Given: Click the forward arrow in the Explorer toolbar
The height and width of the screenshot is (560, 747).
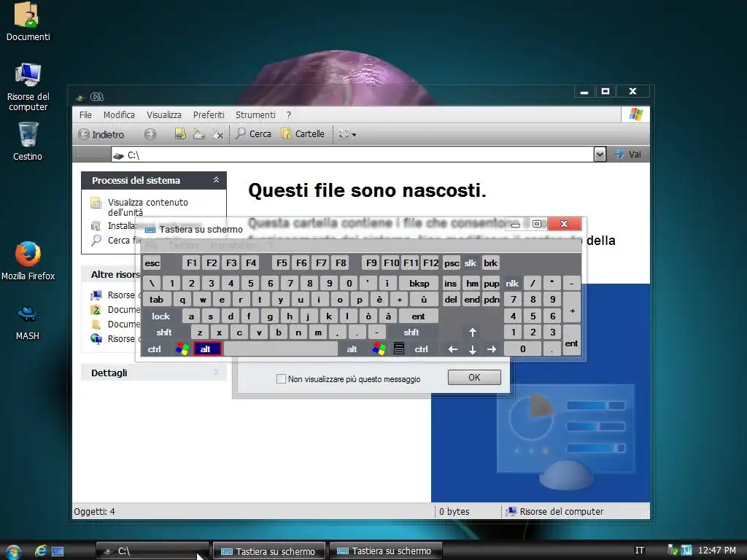Looking at the screenshot, I should tap(150, 134).
